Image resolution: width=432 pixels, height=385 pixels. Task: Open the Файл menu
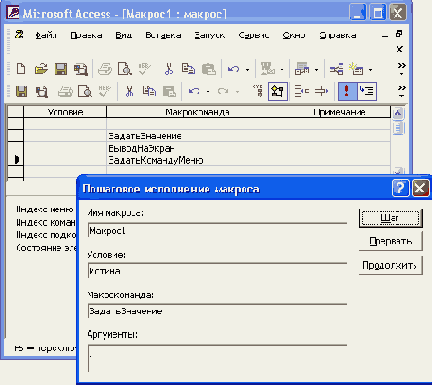[46, 35]
